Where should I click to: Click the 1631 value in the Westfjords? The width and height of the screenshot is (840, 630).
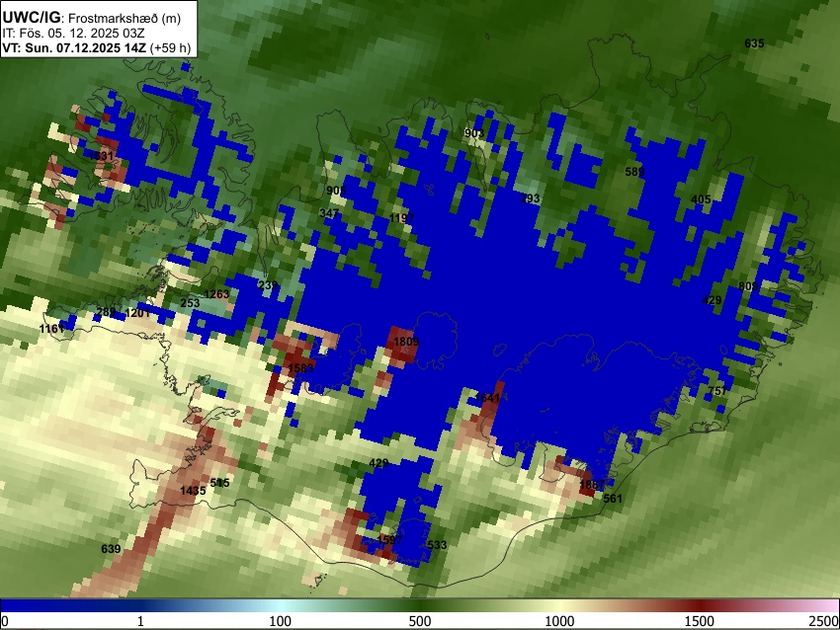tap(101, 156)
